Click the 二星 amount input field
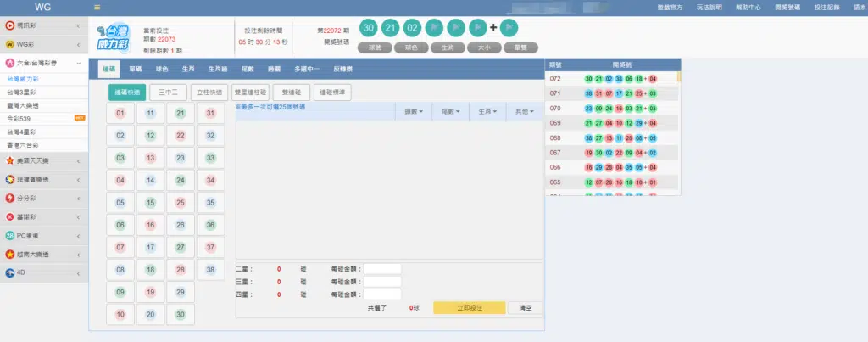 [382, 269]
